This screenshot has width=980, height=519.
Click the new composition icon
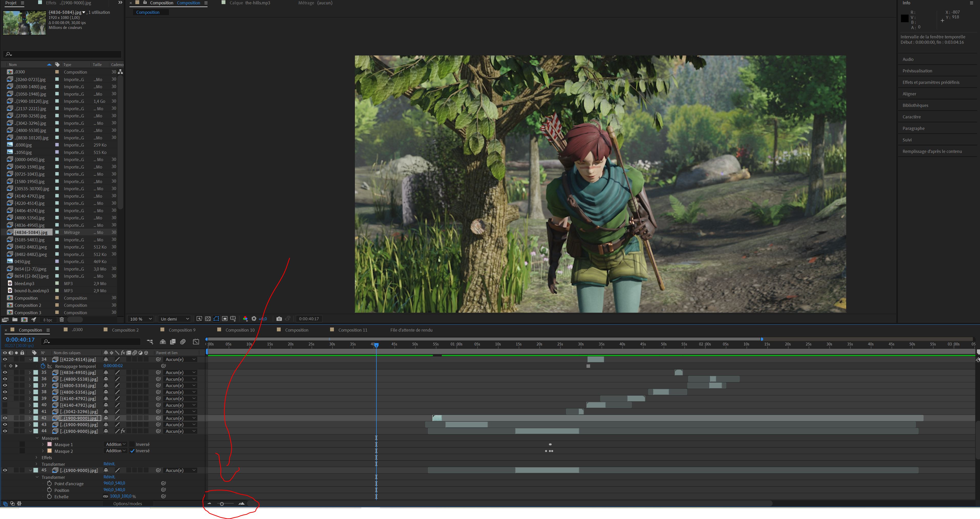tap(24, 320)
